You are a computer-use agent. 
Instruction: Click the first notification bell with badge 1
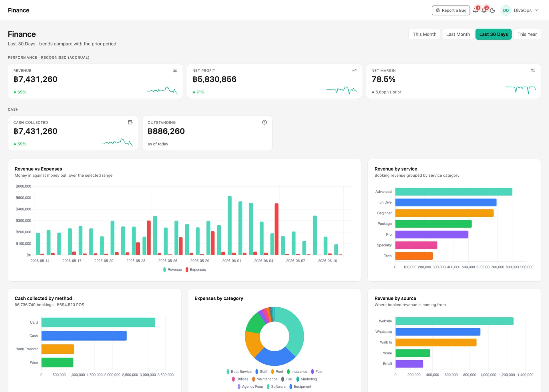[x=475, y=10]
